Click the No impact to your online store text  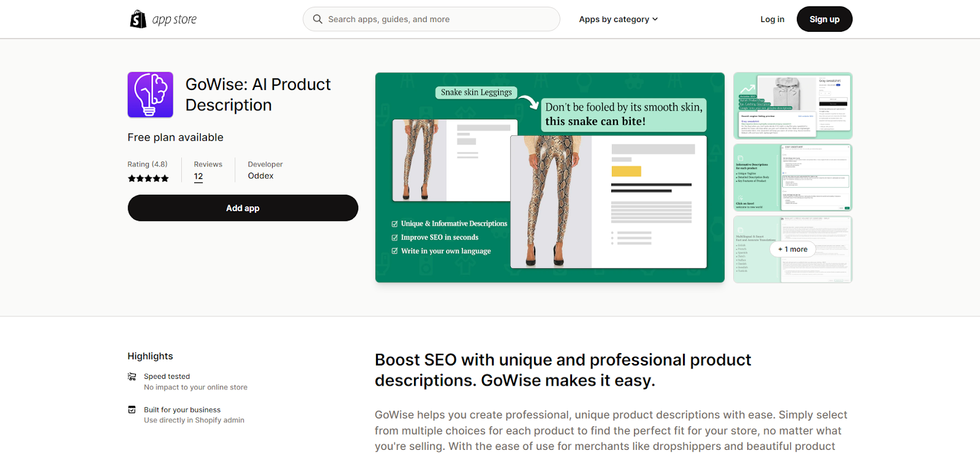(x=196, y=387)
